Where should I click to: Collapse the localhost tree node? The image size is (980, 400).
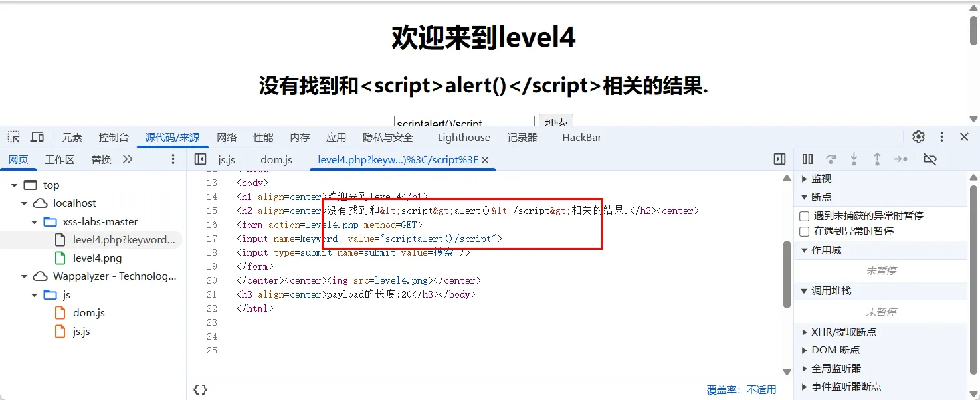pyautogui.click(x=25, y=203)
